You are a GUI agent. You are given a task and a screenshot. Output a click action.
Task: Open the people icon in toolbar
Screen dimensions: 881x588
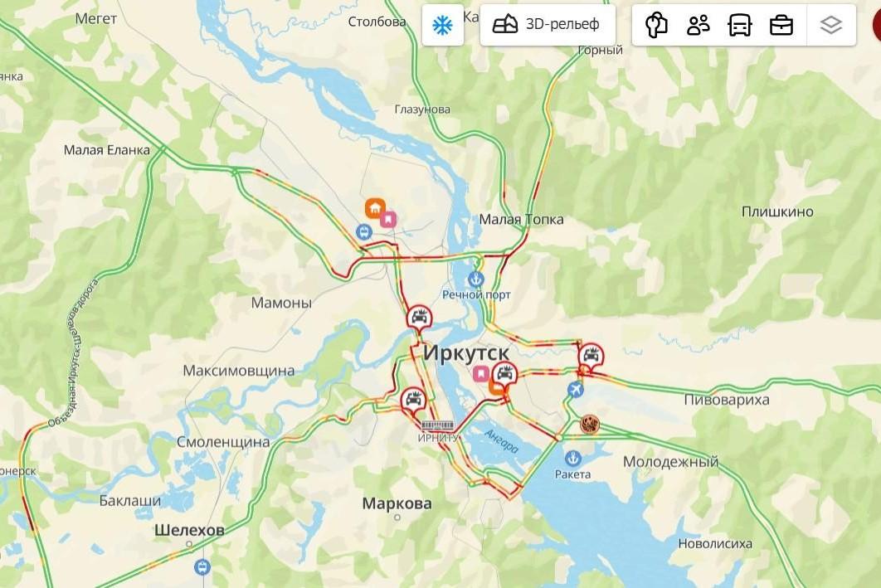pos(698,25)
